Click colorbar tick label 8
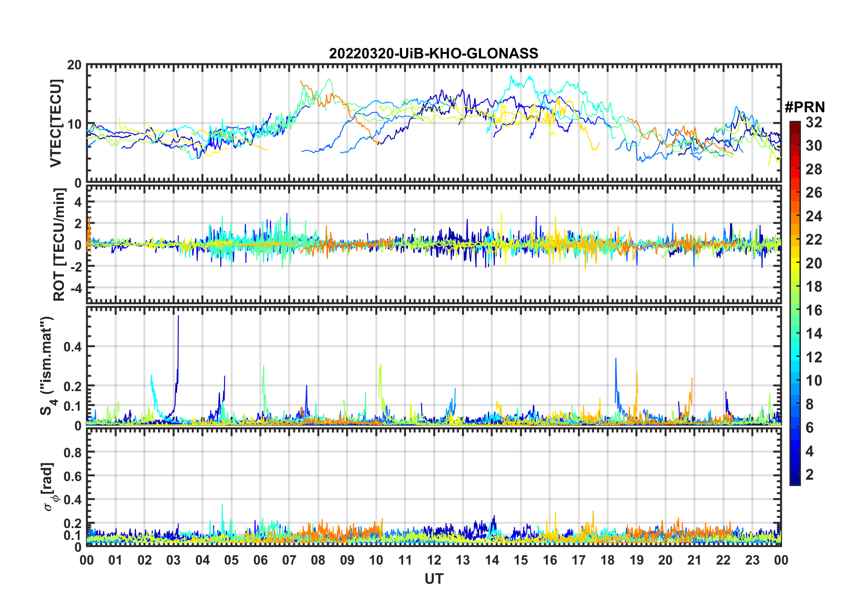This screenshot has height=607, width=868. pyautogui.click(x=810, y=404)
